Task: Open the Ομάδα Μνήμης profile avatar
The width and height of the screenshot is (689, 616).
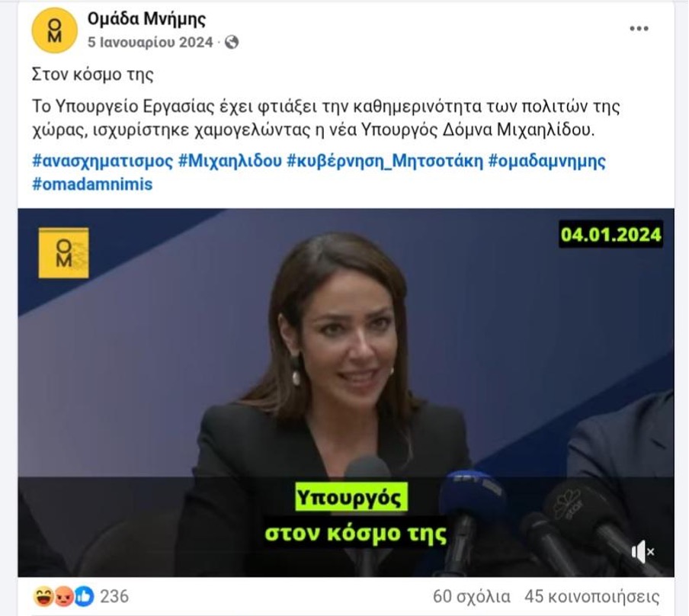Action: coord(54,30)
